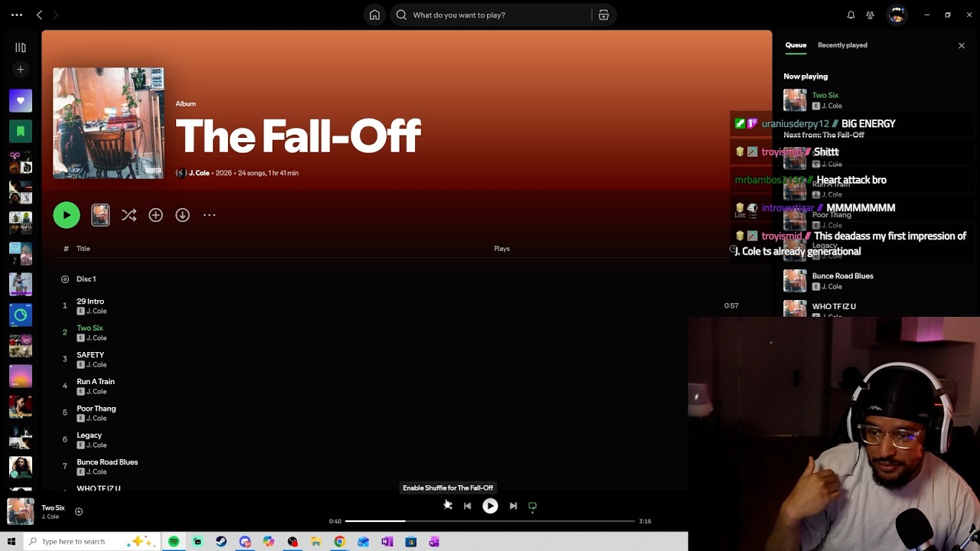
Task: Toggle album shuffle next to the preview
Action: [129, 215]
